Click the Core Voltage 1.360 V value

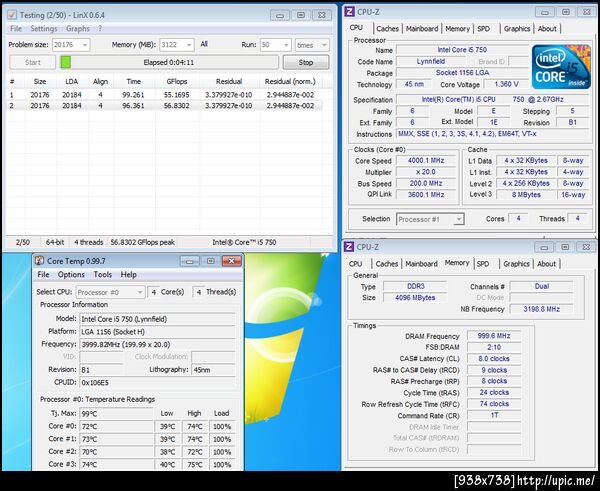[506, 84]
